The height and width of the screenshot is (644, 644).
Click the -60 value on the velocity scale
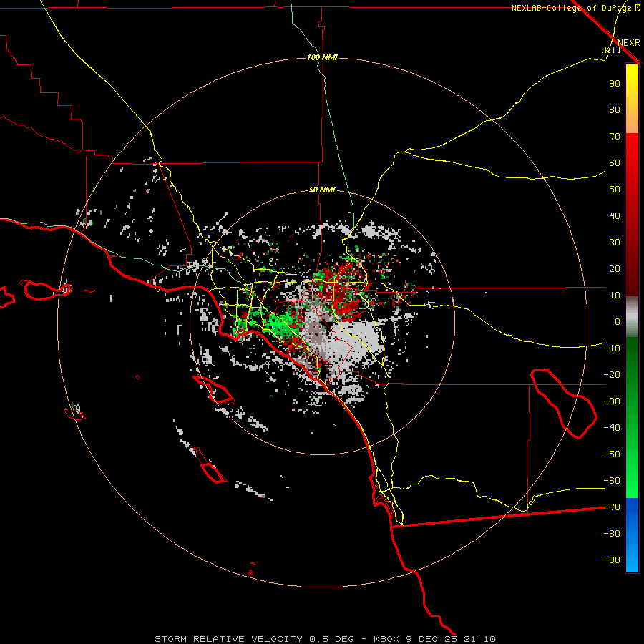click(x=612, y=481)
